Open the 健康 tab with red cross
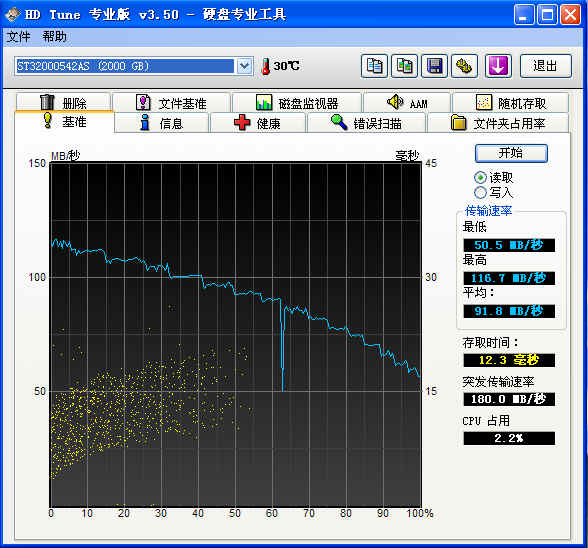588x548 pixels. tap(258, 123)
